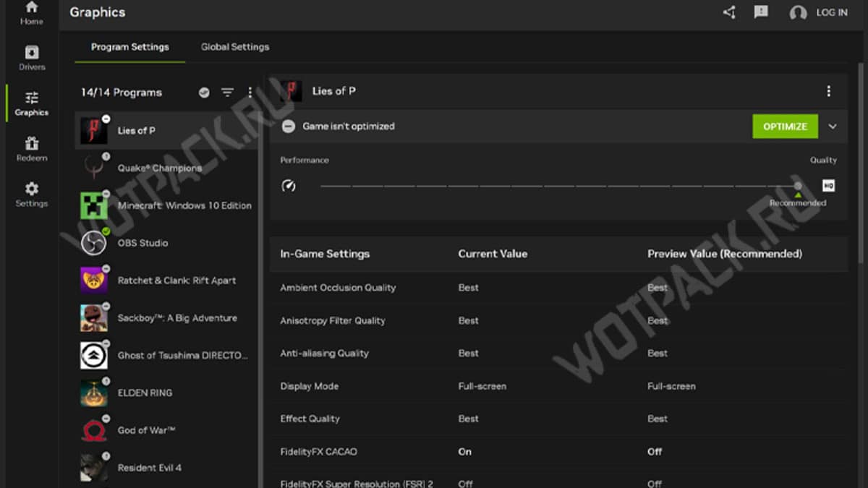Click FidelityFX CACAO current value On
Screen dimensions: 868x488
pos(465,452)
